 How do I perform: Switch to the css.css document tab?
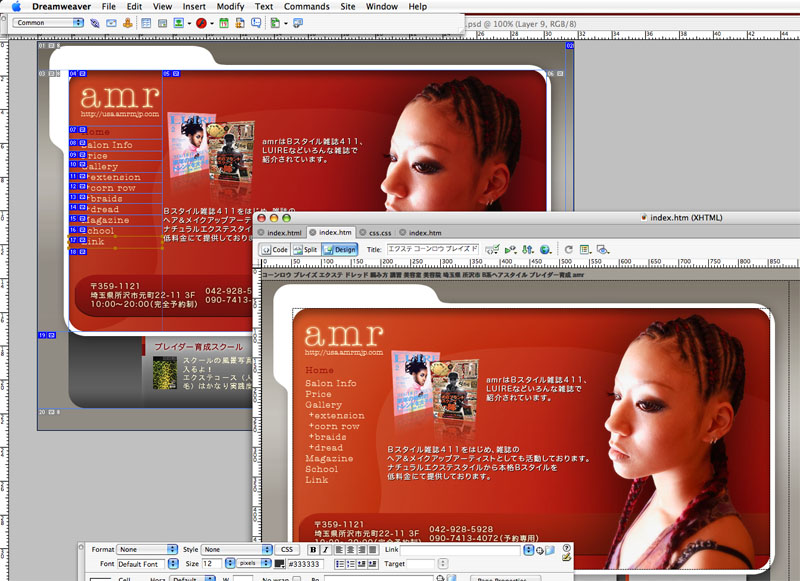click(376, 233)
